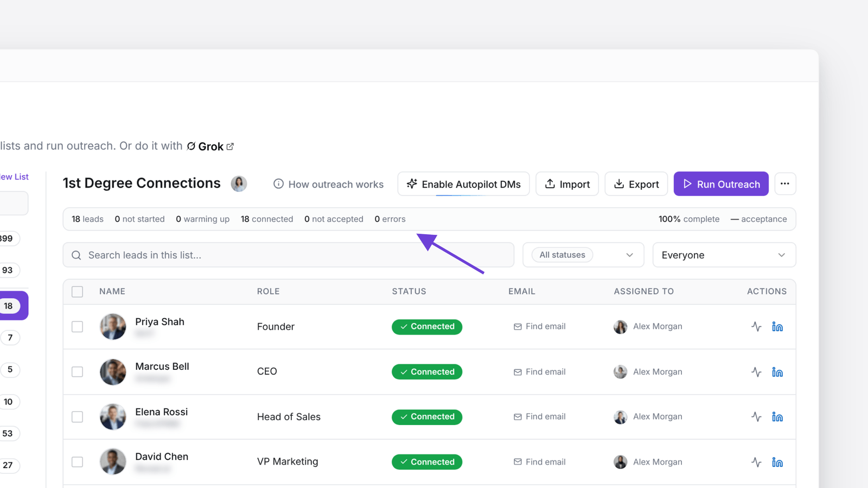
Task: Click Marcus Bell's profile photo
Action: tap(113, 372)
